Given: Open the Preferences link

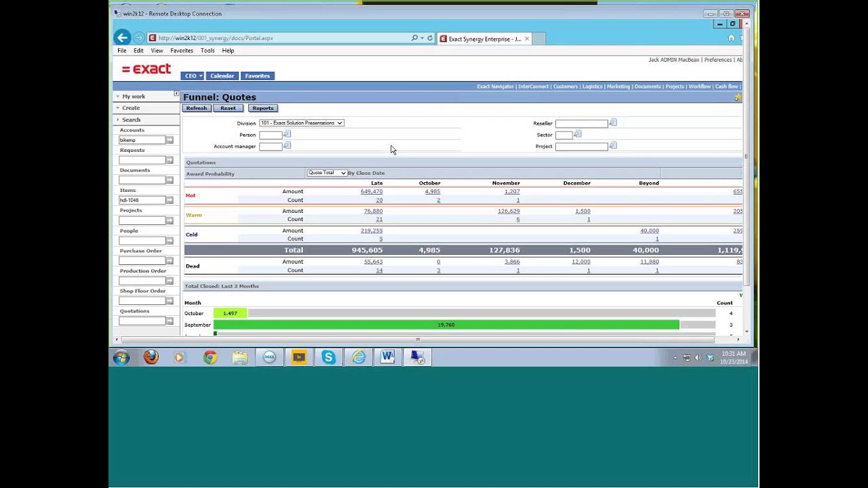Looking at the screenshot, I should (x=717, y=60).
